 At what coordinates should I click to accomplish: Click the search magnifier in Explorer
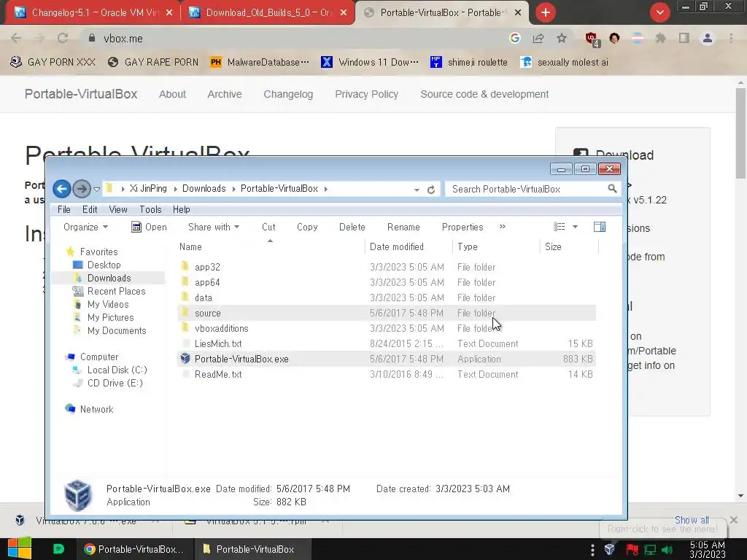[x=612, y=189]
